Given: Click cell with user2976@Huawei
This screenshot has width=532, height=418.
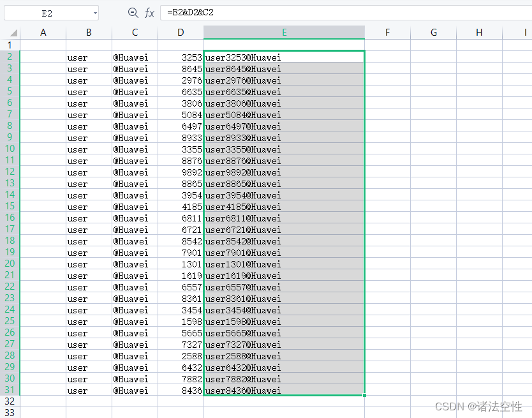Looking at the screenshot, I should coord(284,80).
